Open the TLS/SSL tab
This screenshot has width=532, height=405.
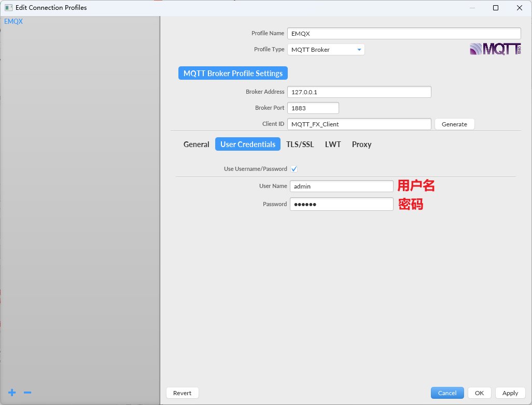point(300,144)
